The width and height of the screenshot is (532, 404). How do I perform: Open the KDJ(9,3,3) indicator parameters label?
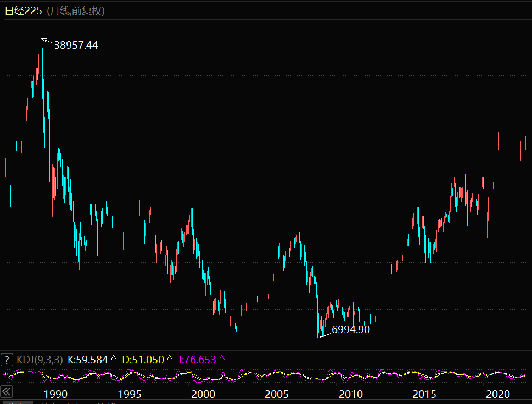point(40,360)
